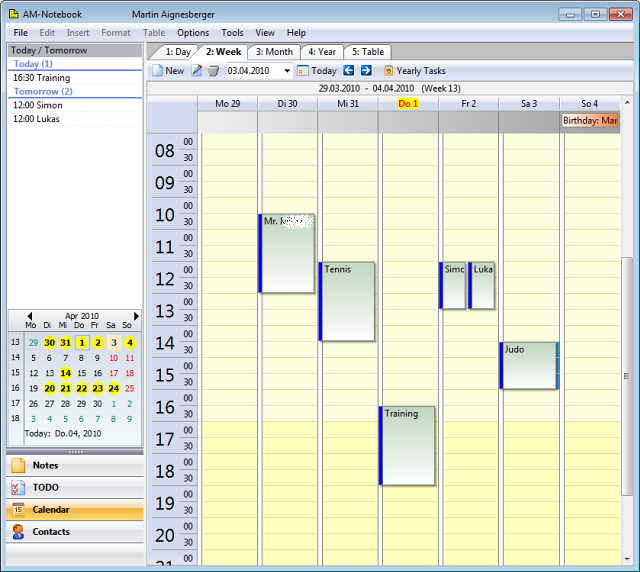This screenshot has width=640, height=572.
Task: Click the Birthday all-day event on Sunday
Action: point(589,120)
